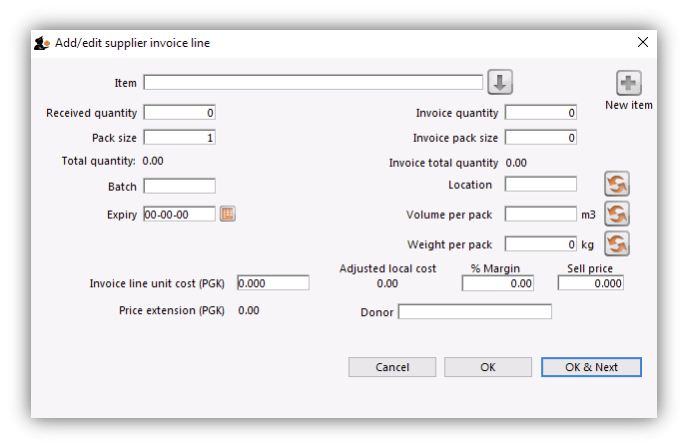
Task: Click the app icon in title bar
Action: click(x=42, y=43)
